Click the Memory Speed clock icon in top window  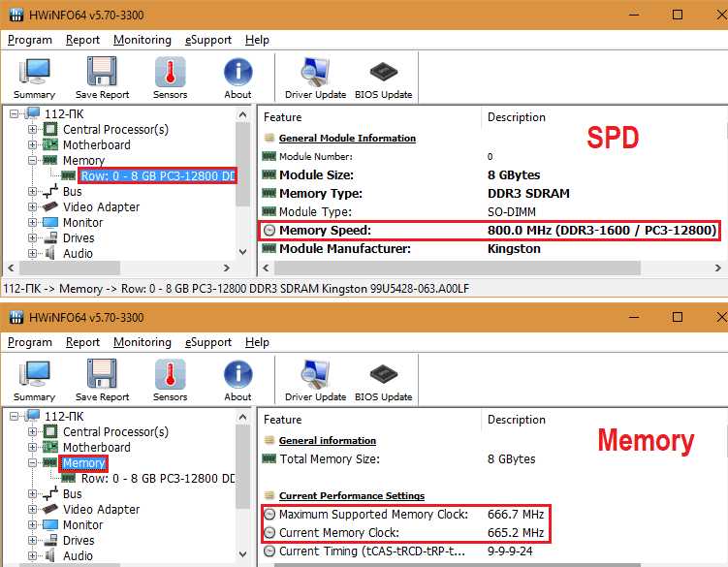(x=269, y=231)
